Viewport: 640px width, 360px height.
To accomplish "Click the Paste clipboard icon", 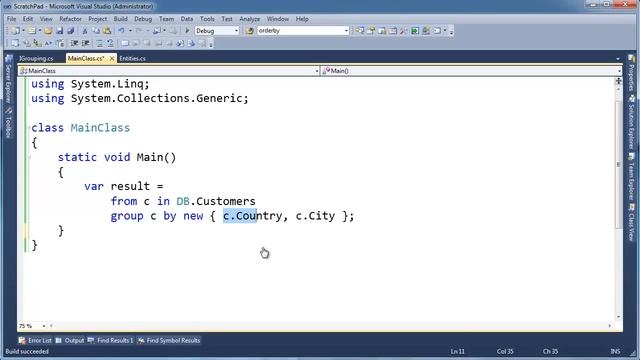I will coord(107,31).
